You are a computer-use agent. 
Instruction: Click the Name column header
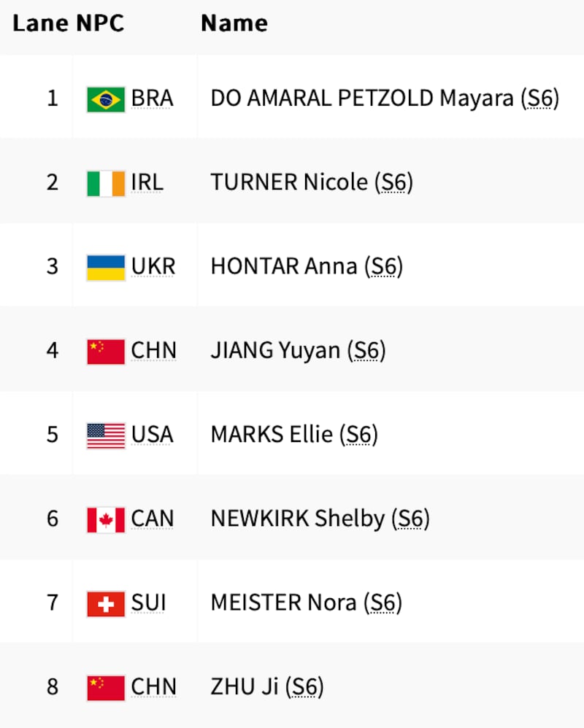pos(234,23)
